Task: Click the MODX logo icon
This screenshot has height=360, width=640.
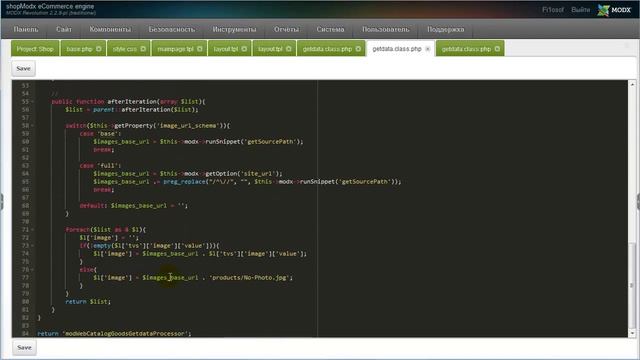Action: coord(603,10)
